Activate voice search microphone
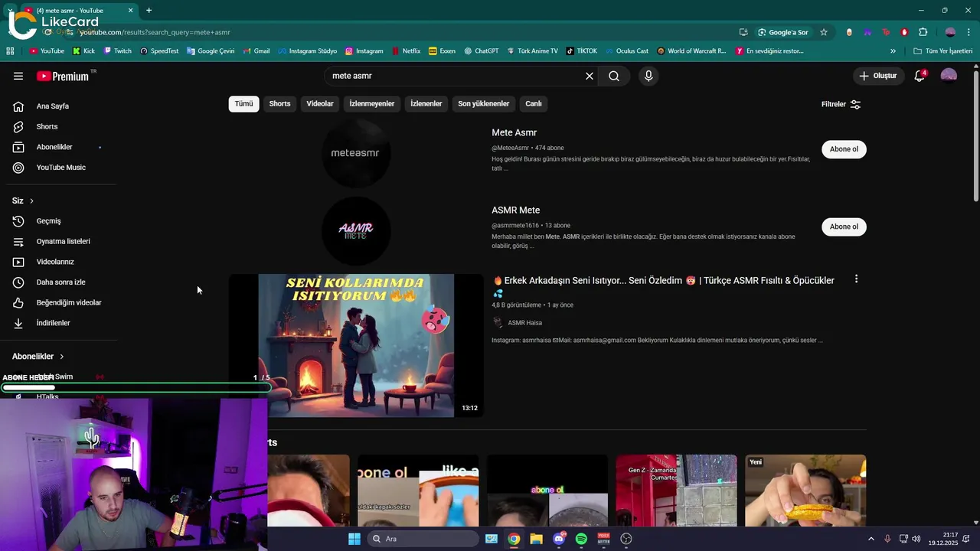Viewport: 980px width, 551px height. pos(648,76)
